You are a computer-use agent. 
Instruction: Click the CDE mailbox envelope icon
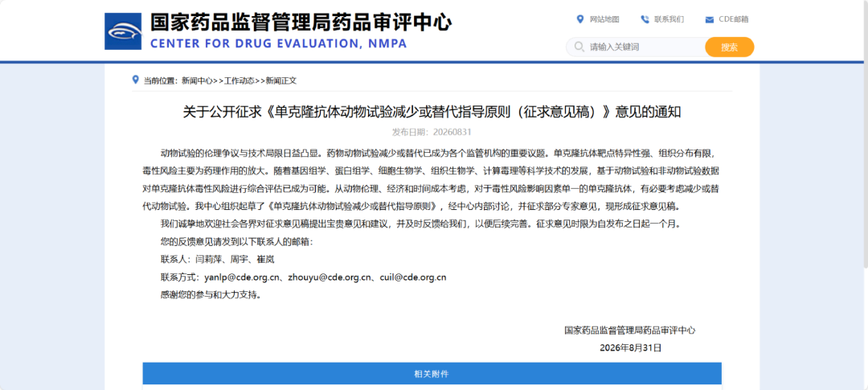coord(709,20)
